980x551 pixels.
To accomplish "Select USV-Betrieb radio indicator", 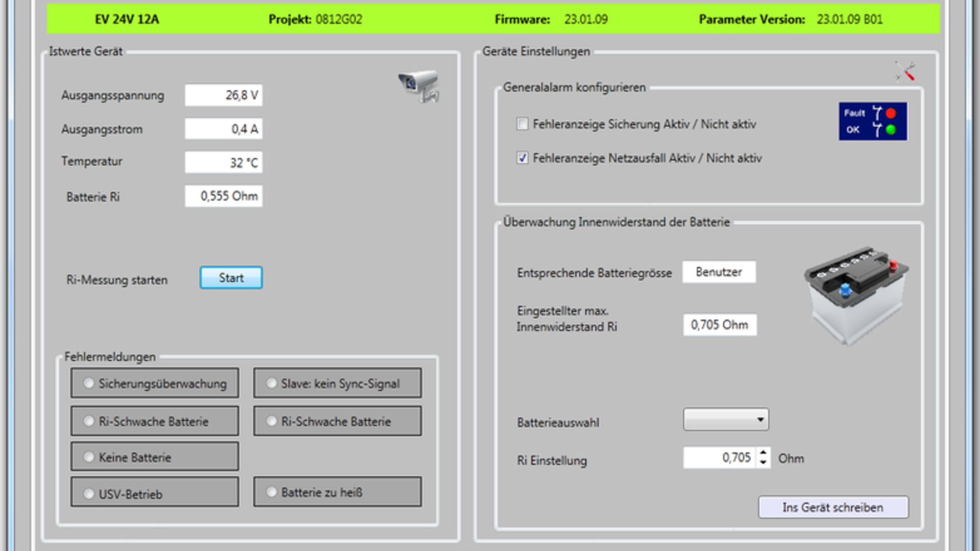I will [x=89, y=494].
